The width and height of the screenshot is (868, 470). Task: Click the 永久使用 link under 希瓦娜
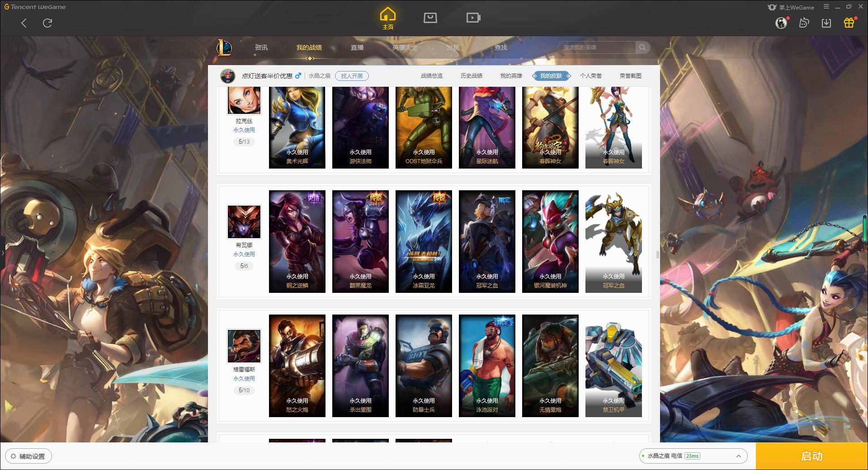244,254
